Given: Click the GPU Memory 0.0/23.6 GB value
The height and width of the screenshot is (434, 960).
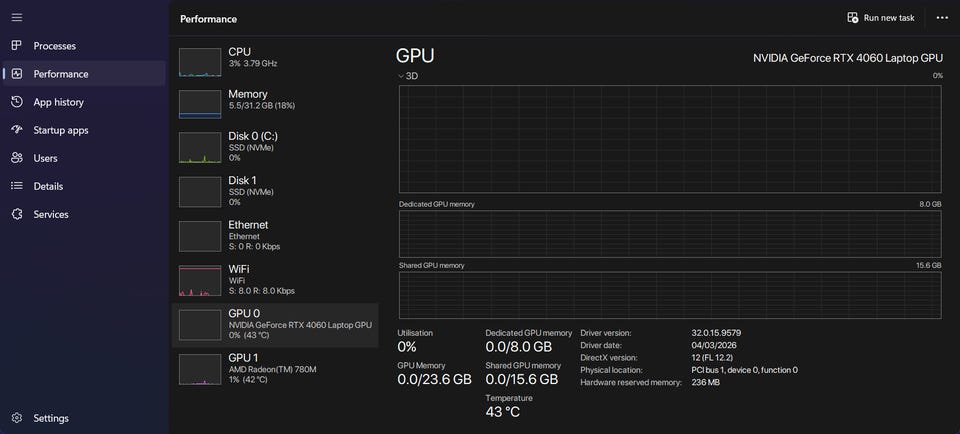Looking at the screenshot, I should (434, 379).
